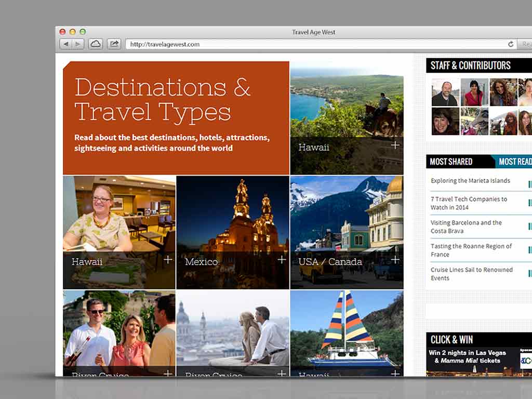Open 'Visiting Barcelona and the Costa Brava' article
The height and width of the screenshot is (399, 532).
click(x=466, y=227)
